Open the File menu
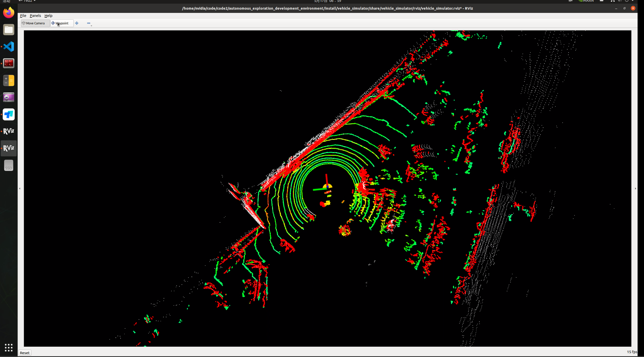Image resolution: width=644 pixels, height=357 pixels. pyautogui.click(x=23, y=16)
